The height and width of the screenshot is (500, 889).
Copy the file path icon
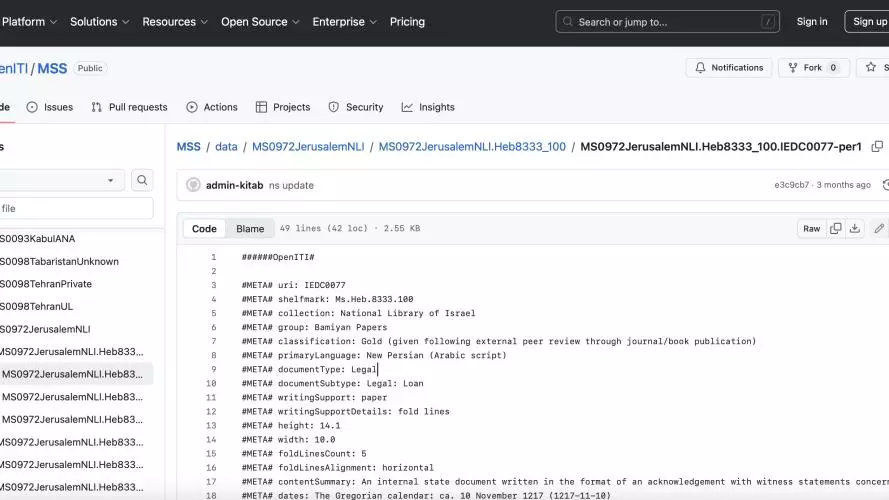877,147
